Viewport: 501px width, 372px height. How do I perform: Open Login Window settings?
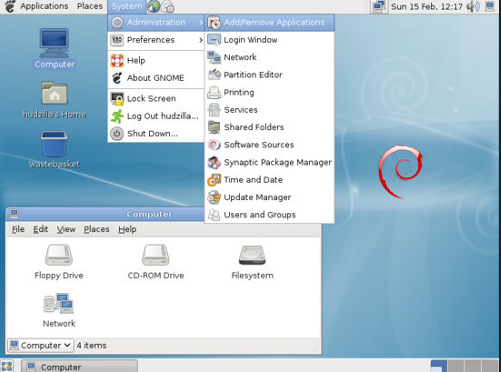click(270, 40)
